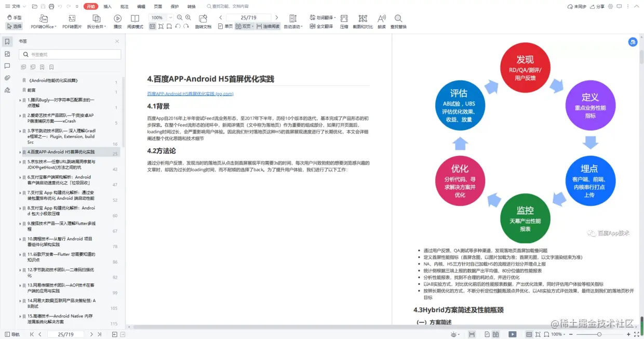Switch to the 批注 tab

pos(124,7)
